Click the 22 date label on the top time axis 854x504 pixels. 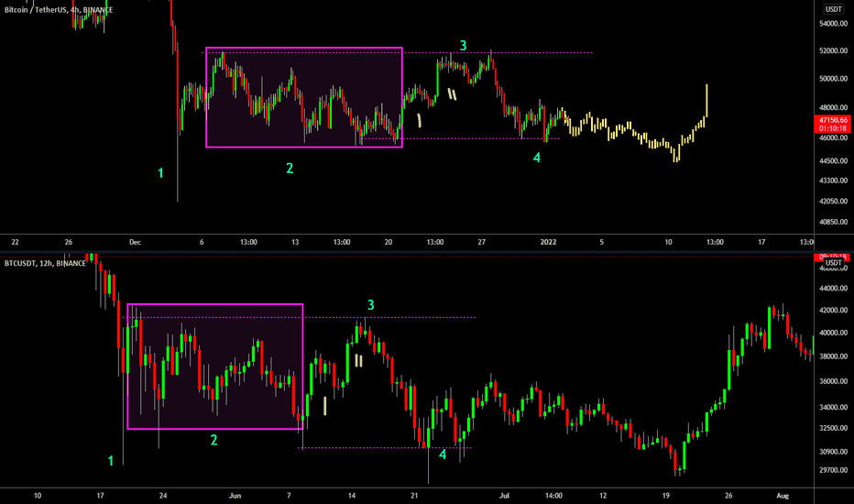[x=16, y=242]
